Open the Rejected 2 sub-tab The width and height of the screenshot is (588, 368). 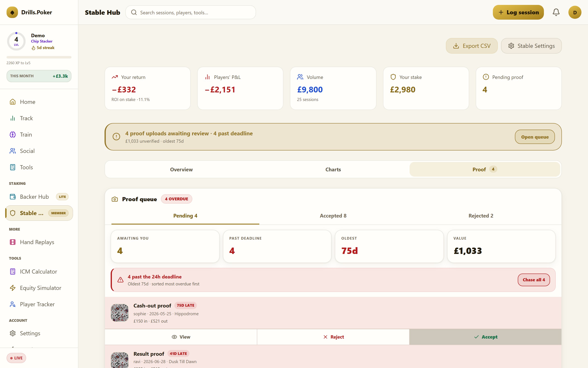tap(481, 216)
